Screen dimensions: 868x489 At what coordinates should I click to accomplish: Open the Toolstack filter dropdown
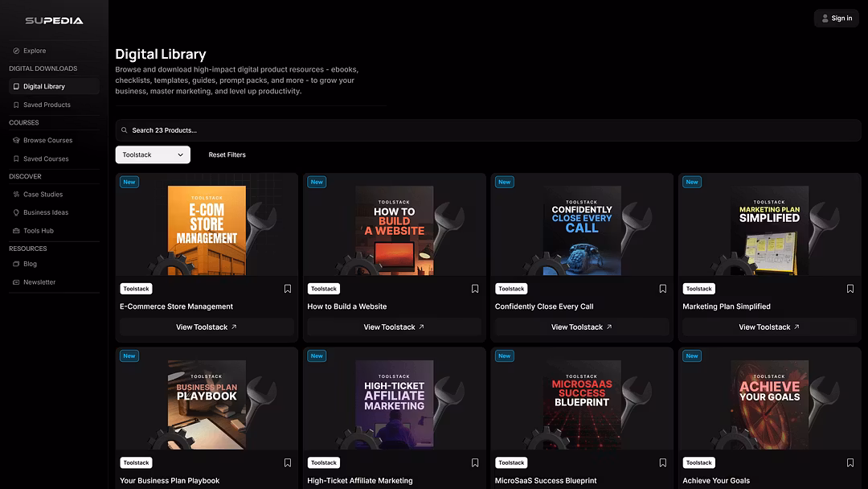coord(153,154)
